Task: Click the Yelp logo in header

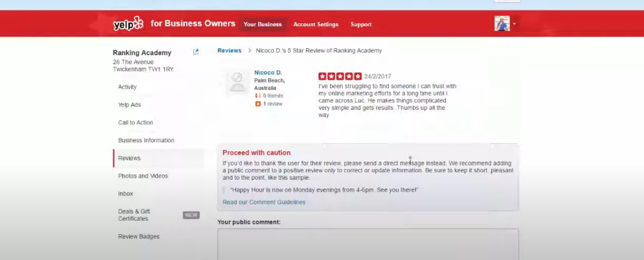Action: coord(128,24)
